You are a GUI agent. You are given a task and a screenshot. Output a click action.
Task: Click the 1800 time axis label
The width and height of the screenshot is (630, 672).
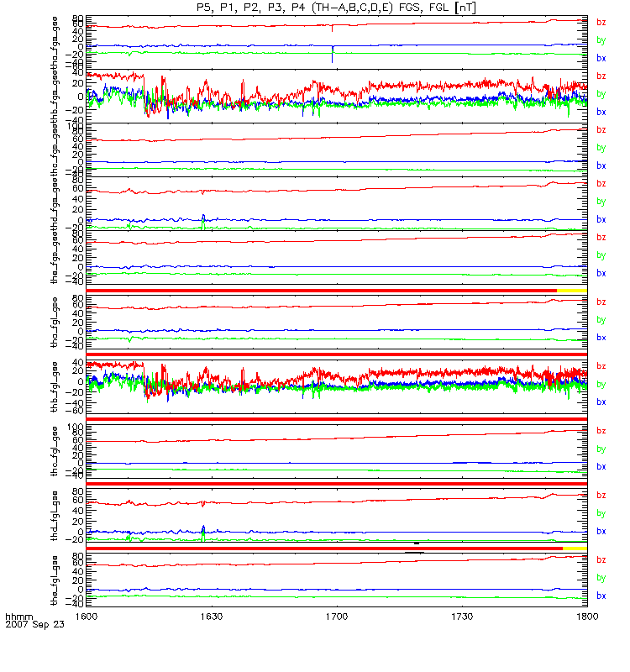coord(587,617)
